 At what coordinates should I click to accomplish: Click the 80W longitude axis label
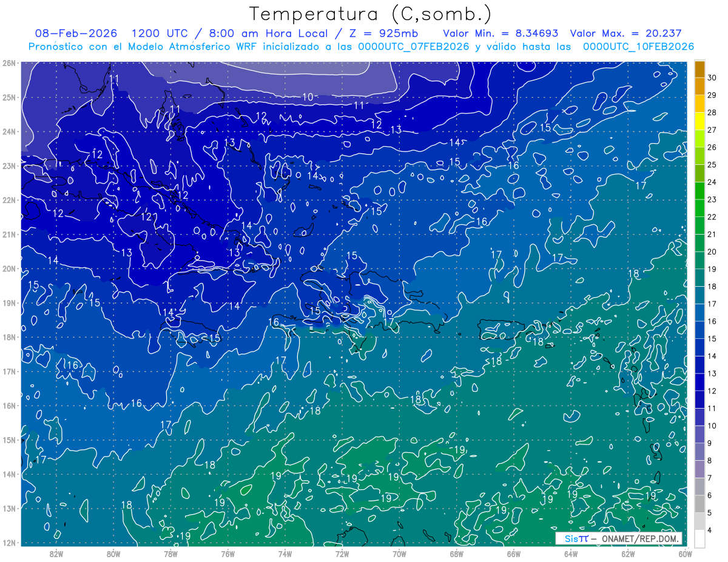[113, 554]
